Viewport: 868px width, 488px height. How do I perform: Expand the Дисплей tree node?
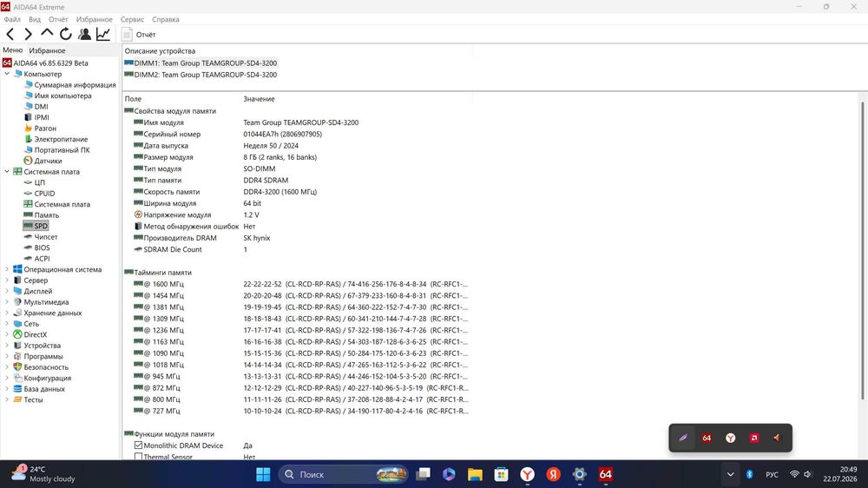pyautogui.click(x=7, y=291)
